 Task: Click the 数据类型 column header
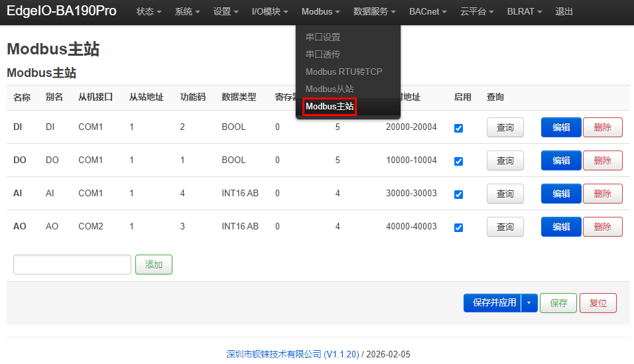(x=239, y=97)
